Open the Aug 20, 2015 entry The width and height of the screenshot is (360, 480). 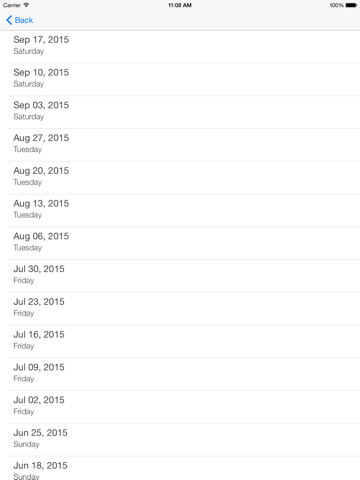click(180, 177)
